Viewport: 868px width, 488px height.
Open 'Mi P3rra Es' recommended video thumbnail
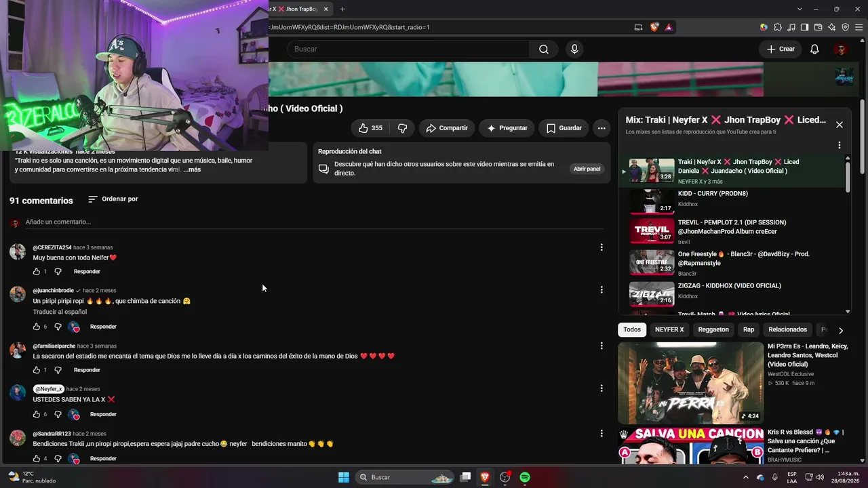(690, 383)
